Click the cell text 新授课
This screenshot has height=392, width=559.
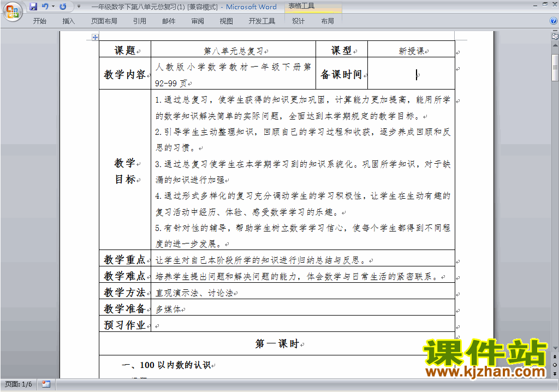click(412, 51)
